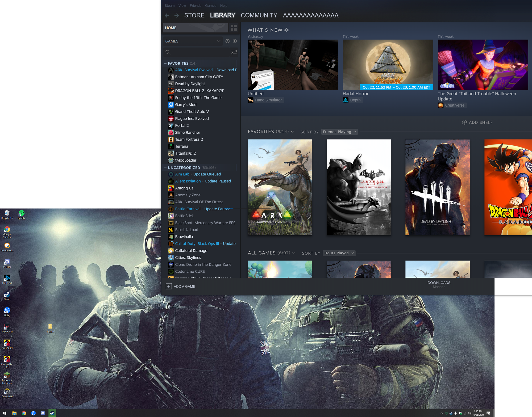The image size is (532, 417).
Task: Go to the Community tab
Action: tap(259, 15)
